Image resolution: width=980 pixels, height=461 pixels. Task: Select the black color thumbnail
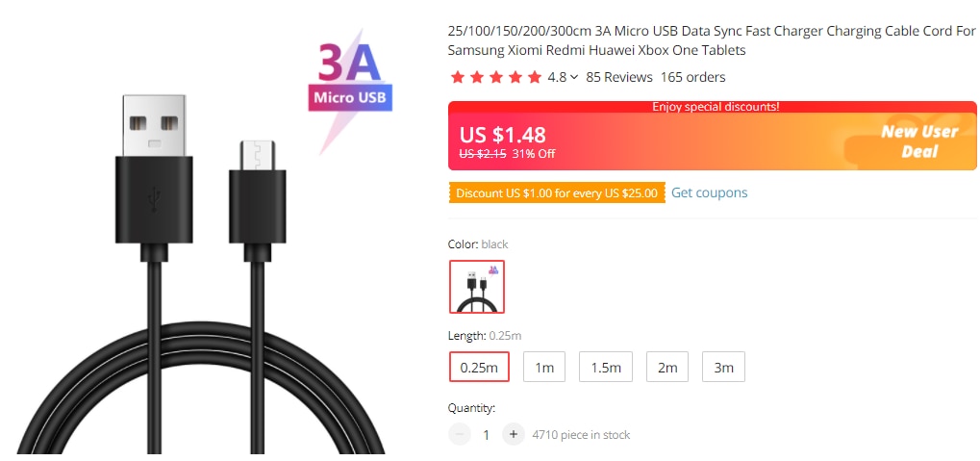477,287
